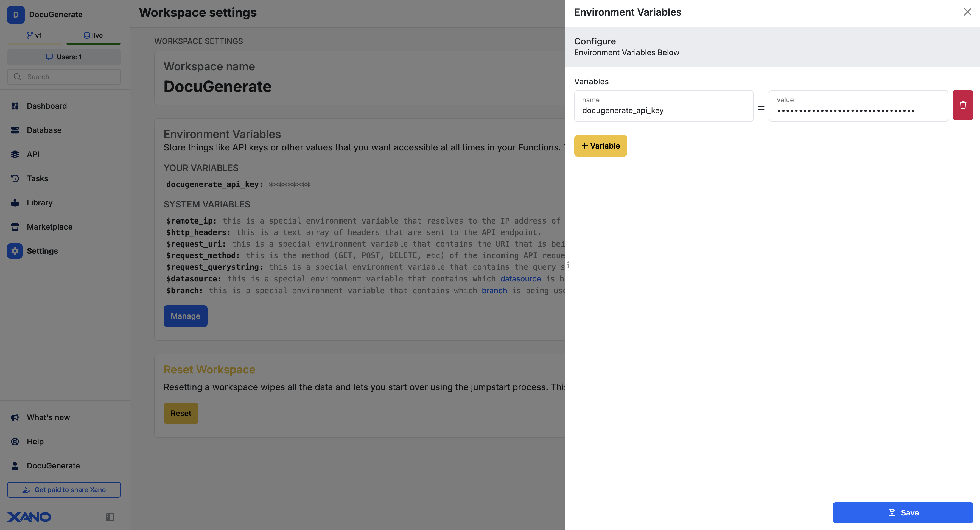
Task: Collapse sidebar with panel toggle icon
Action: point(110,517)
